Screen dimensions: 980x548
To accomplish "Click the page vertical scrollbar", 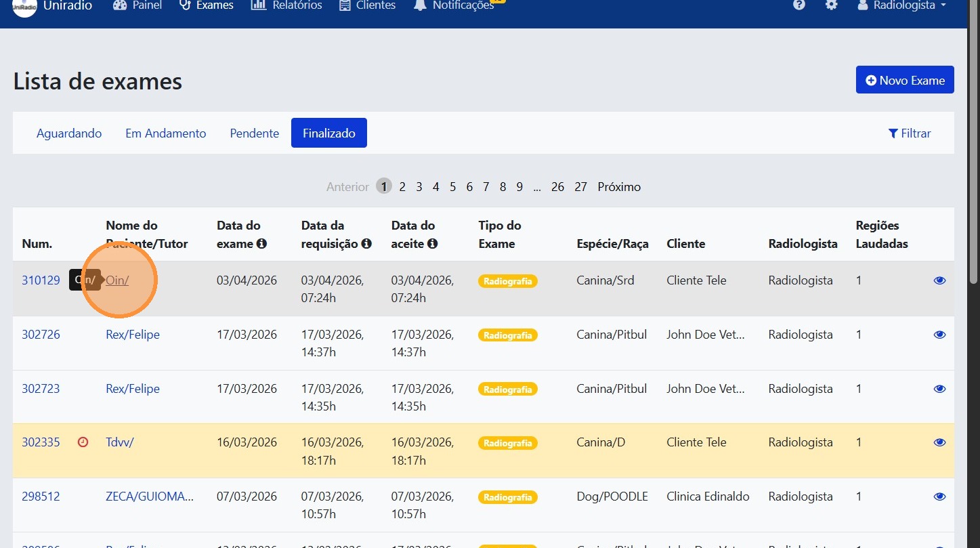I will pos(973,203).
